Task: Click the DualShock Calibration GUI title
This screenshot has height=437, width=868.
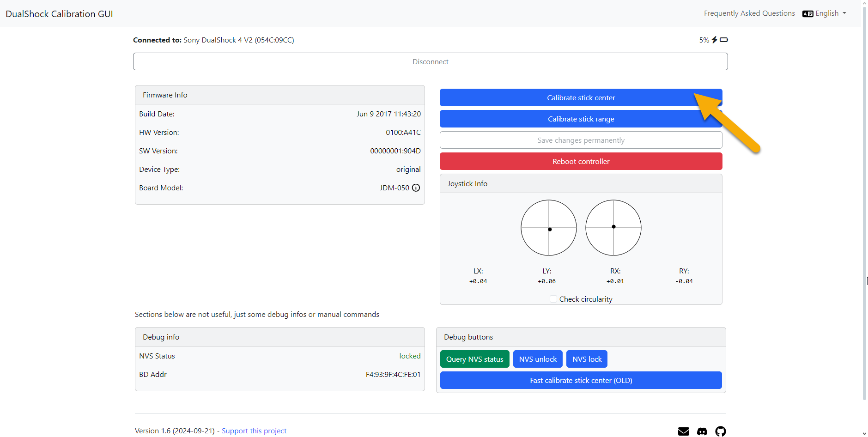Action: point(59,13)
